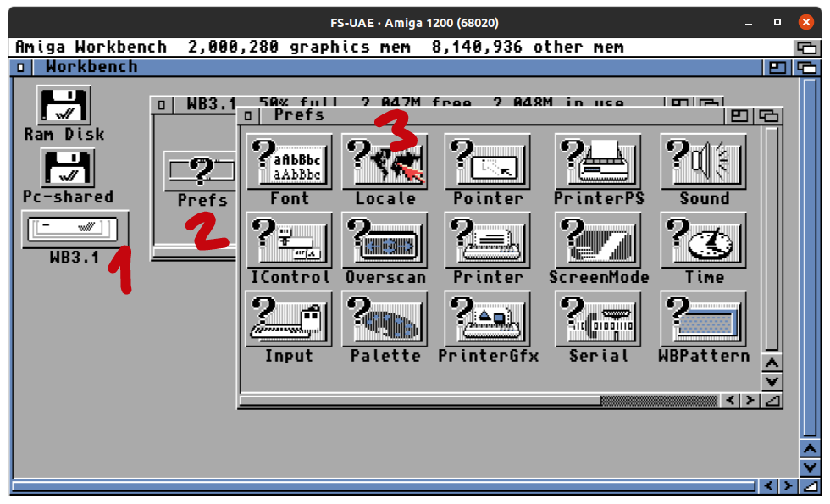Click the Workbench window scroll right arrow

[x=788, y=486]
